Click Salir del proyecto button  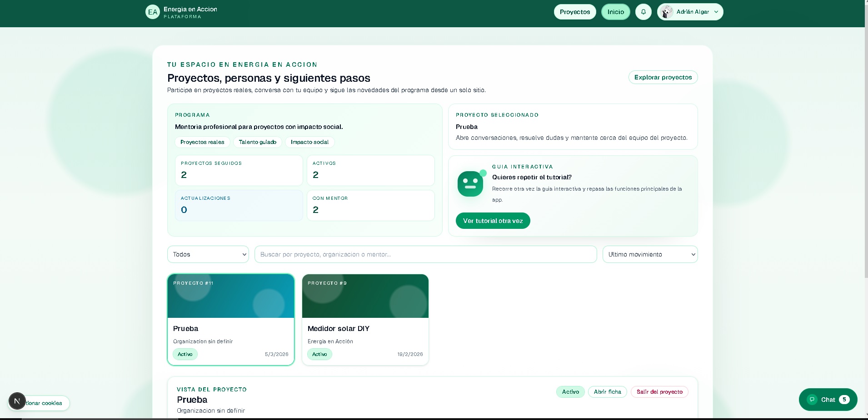[x=659, y=392]
